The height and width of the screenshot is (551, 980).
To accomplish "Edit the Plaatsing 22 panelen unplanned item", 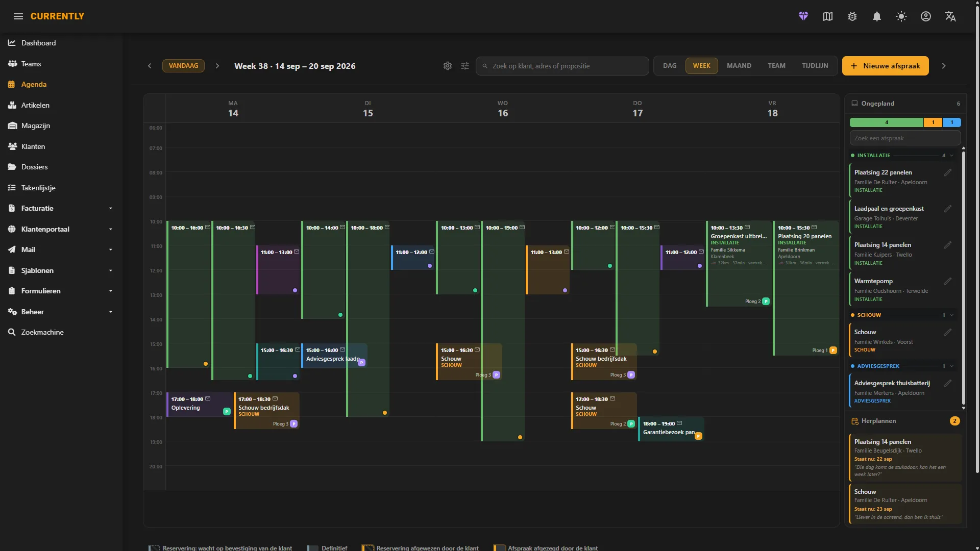I will click(x=948, y=172).
